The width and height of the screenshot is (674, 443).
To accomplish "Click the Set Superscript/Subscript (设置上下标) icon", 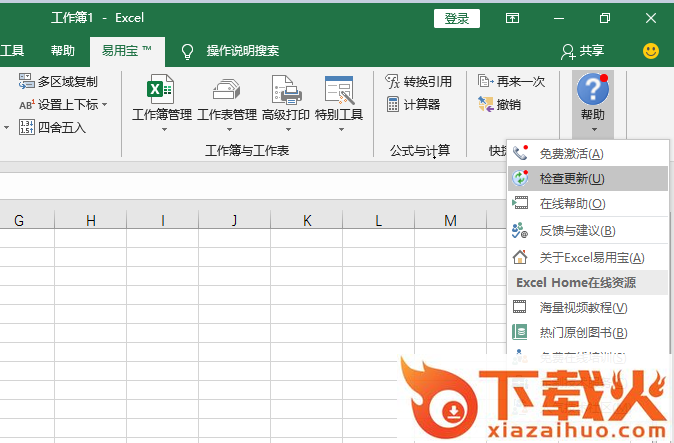I will (x=26, y=104).
